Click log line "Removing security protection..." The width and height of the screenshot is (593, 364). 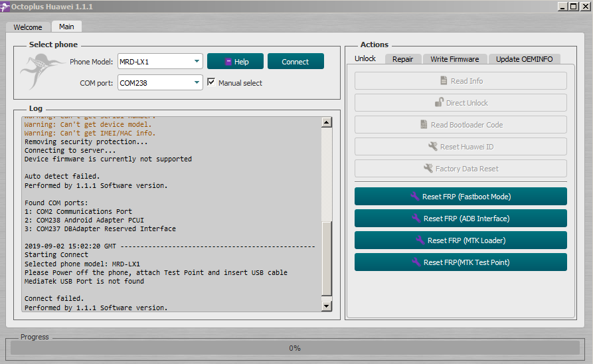[x=86, y=141]
